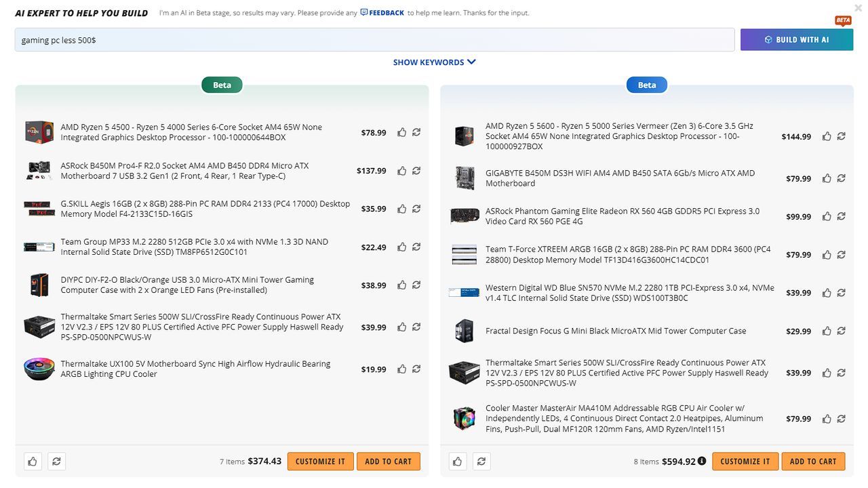Replace the Fractal Design Focus G case

click(x=841, y=331)
